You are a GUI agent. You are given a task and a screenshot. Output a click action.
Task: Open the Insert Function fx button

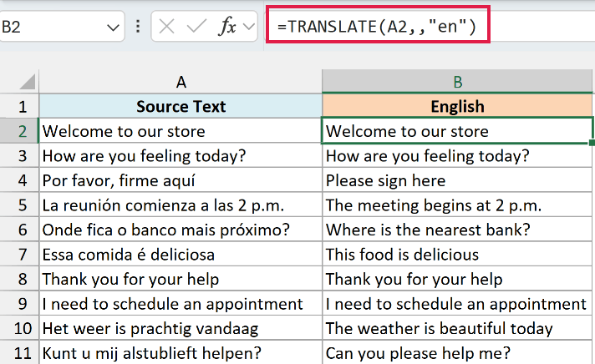(227, 27)
